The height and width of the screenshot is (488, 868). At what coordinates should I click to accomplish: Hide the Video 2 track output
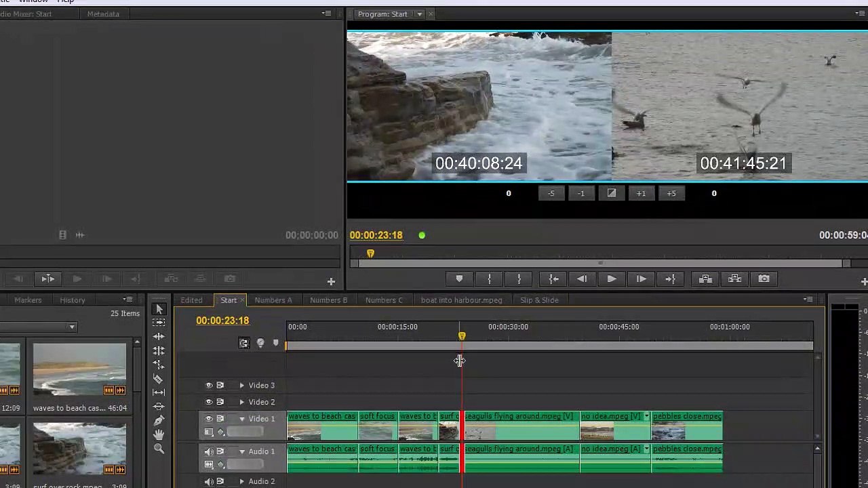point(209,402)
